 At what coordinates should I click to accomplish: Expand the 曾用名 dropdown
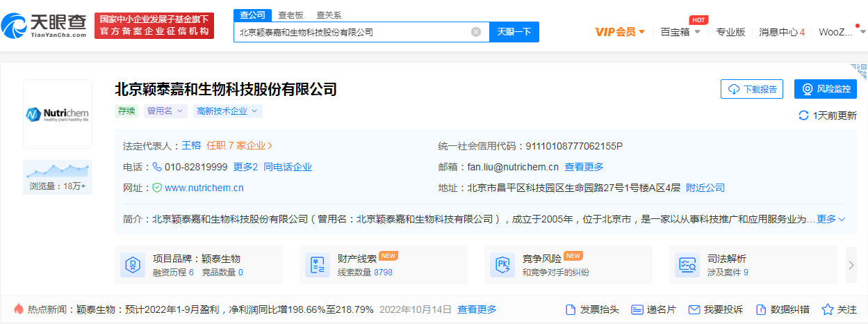(x=165, y=111)
